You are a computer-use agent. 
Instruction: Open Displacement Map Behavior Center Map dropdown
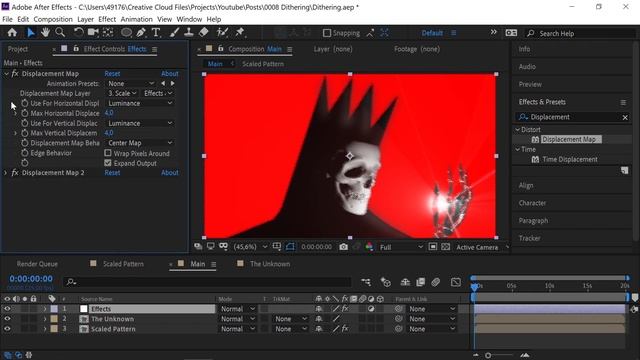[x=140, y=143]
